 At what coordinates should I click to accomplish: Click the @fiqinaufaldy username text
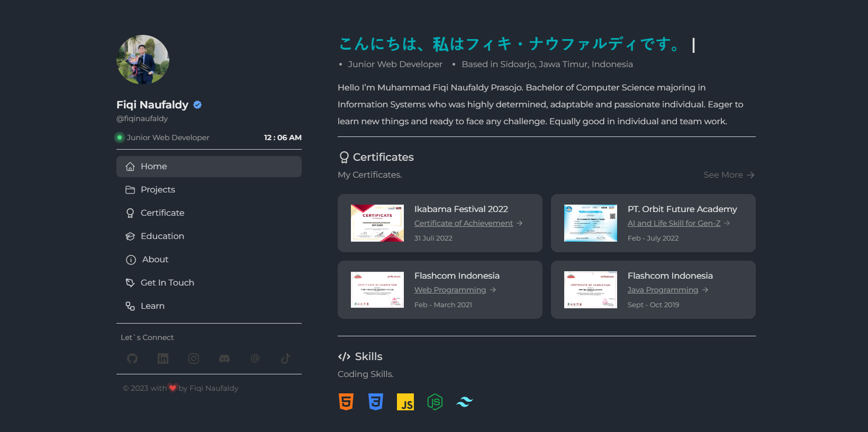coord(142,119)
